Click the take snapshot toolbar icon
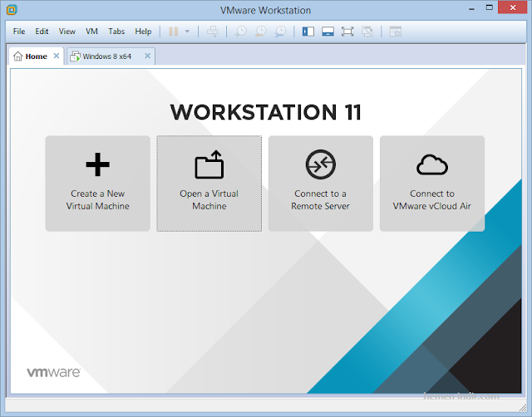 (x=240, y=32)
